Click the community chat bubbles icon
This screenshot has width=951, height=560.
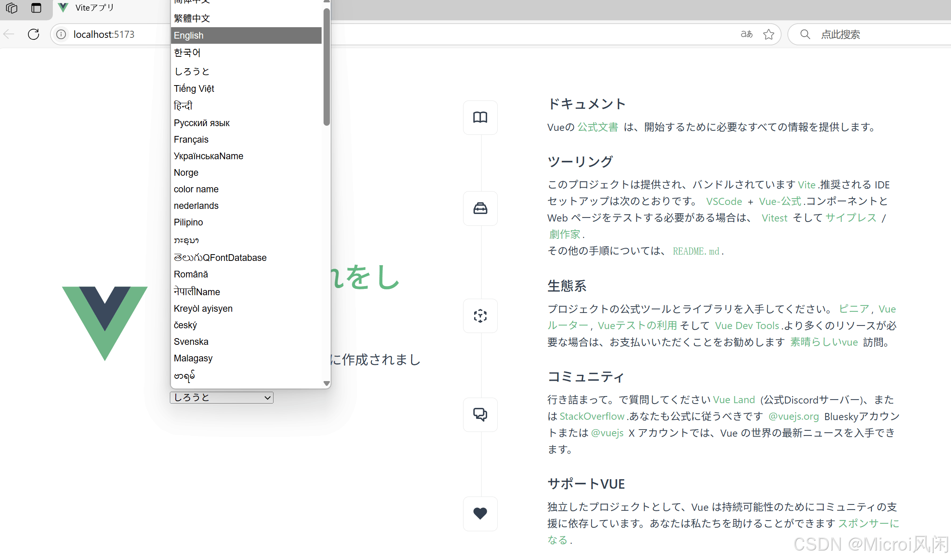[x=480, y=415]
